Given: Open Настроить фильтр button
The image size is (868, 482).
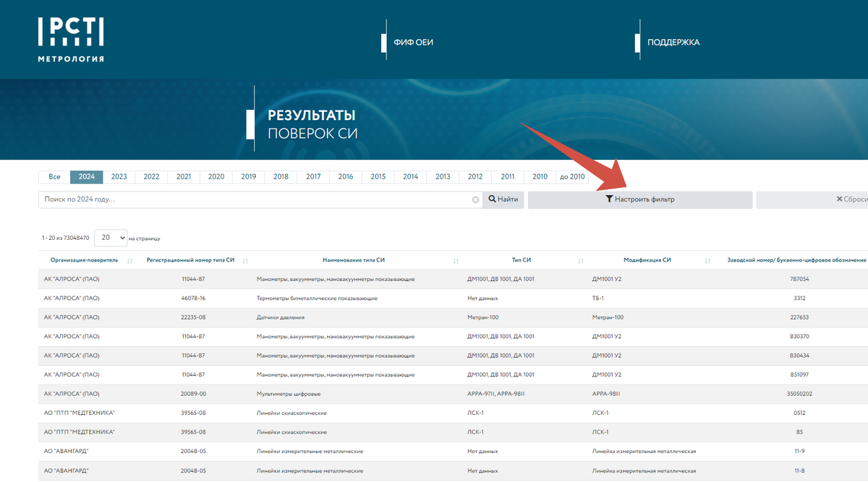Looking at the screenshot, I should (x=640, y=199).
